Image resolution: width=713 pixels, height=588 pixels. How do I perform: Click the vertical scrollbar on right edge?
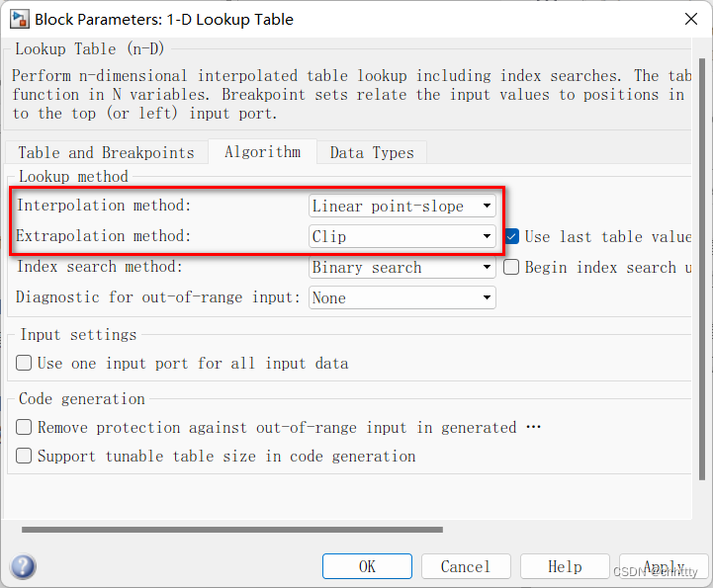(x=702, y=269)
